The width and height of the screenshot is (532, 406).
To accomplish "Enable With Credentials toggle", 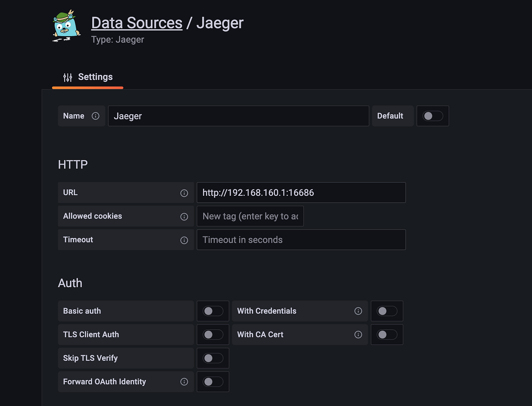I will (387, 311).
